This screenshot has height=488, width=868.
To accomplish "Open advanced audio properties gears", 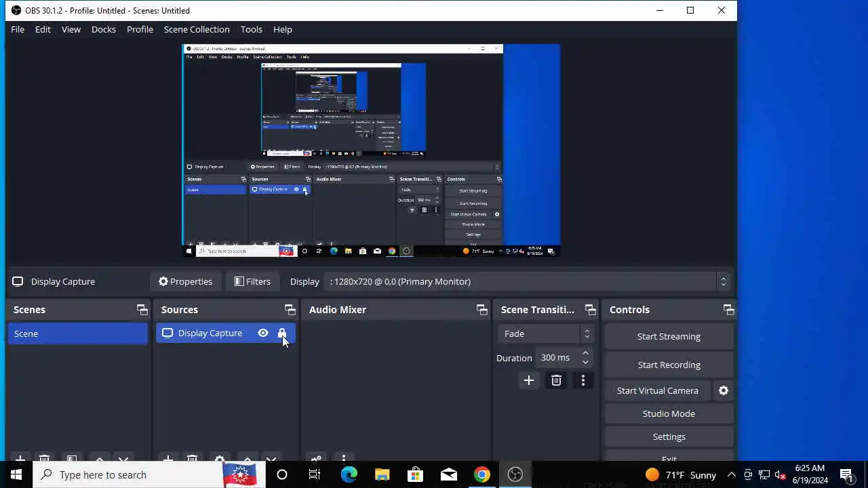I will tap(315, 458).
